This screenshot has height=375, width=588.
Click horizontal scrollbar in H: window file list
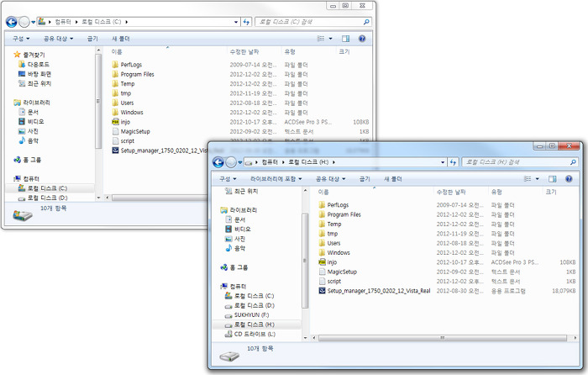(x=443, y=338)
